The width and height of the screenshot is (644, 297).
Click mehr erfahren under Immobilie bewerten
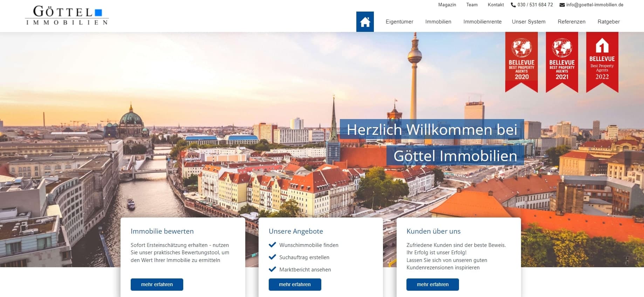click(157, 284)
